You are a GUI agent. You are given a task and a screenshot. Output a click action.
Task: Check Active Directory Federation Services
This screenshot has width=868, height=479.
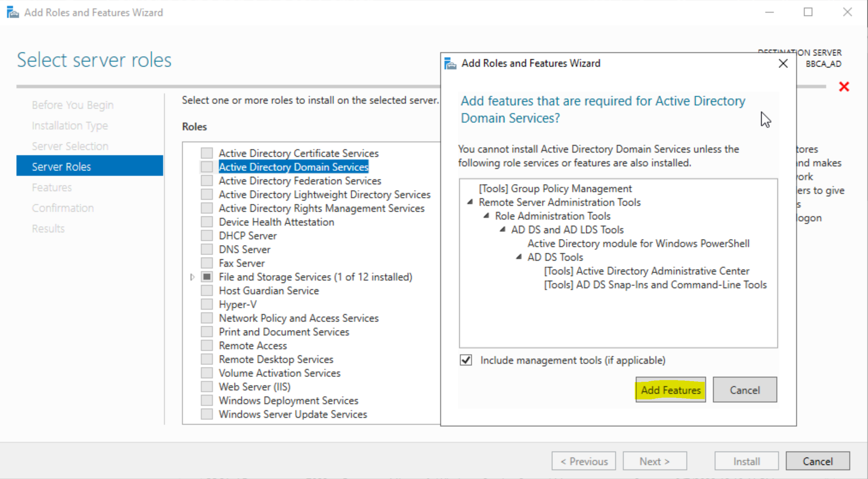(207, 180)
